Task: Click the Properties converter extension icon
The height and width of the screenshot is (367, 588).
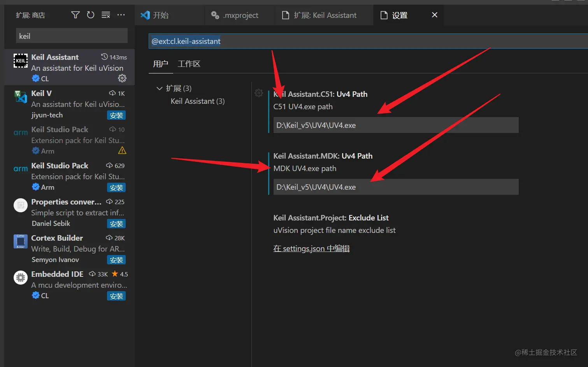Action: tap(21, 205)
